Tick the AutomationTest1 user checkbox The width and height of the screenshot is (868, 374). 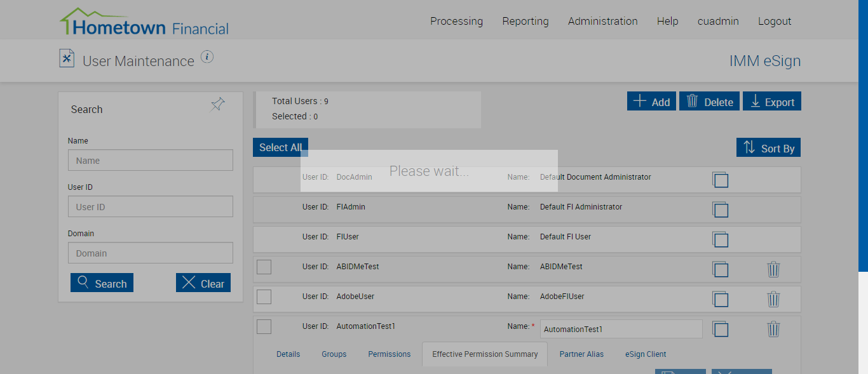tap(264, 326)
